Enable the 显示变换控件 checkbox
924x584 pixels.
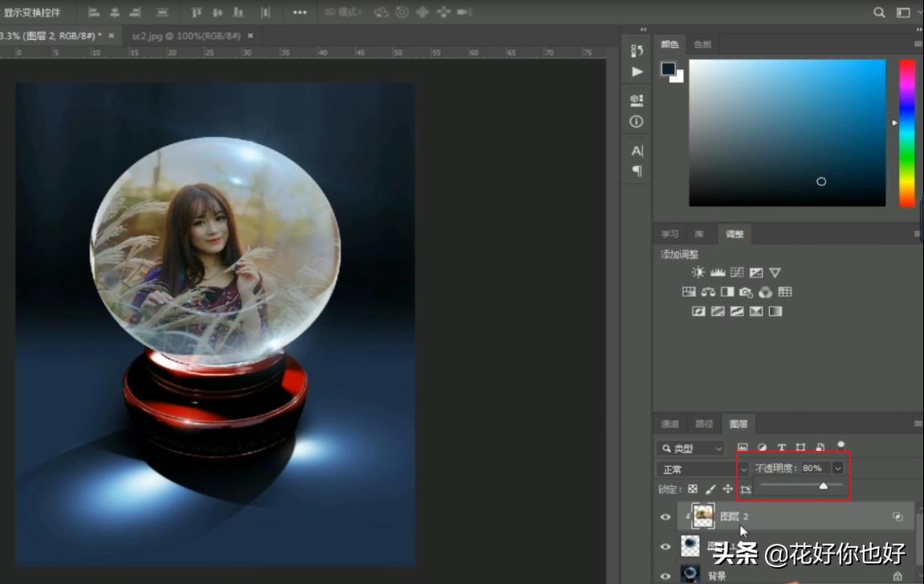[32, 12]
